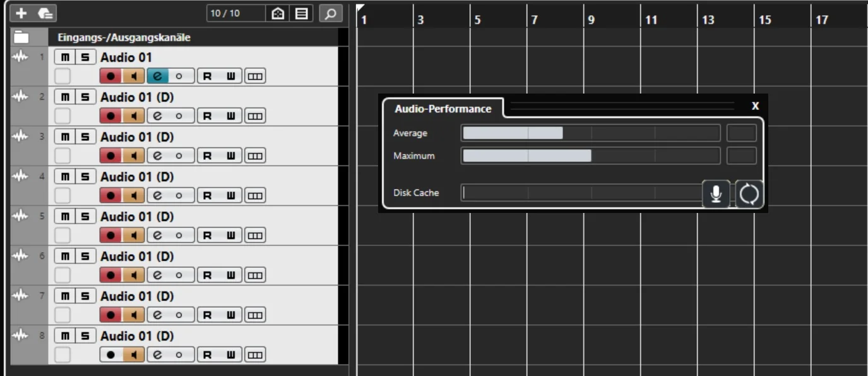The width and height of the screenshot is (868, 376).
Task: Open channel settings 'e' on track 2
Action: [158, 116]
